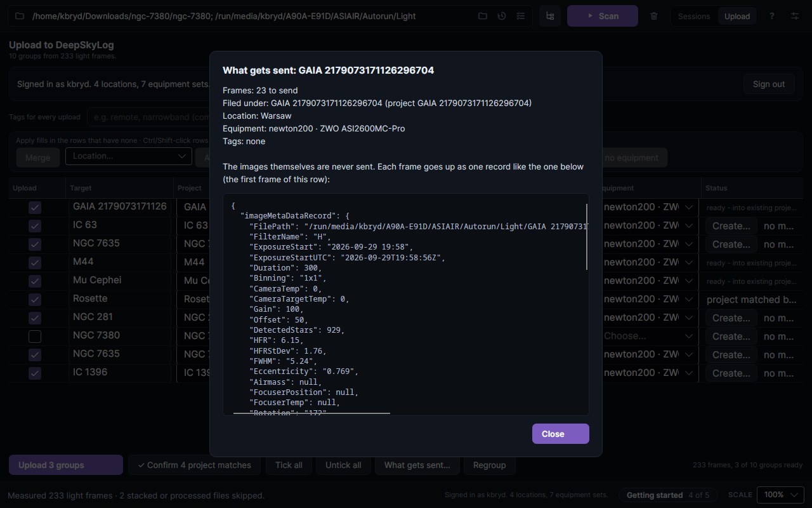Click the checklist icon in path bar

click(x=521, y=16)
